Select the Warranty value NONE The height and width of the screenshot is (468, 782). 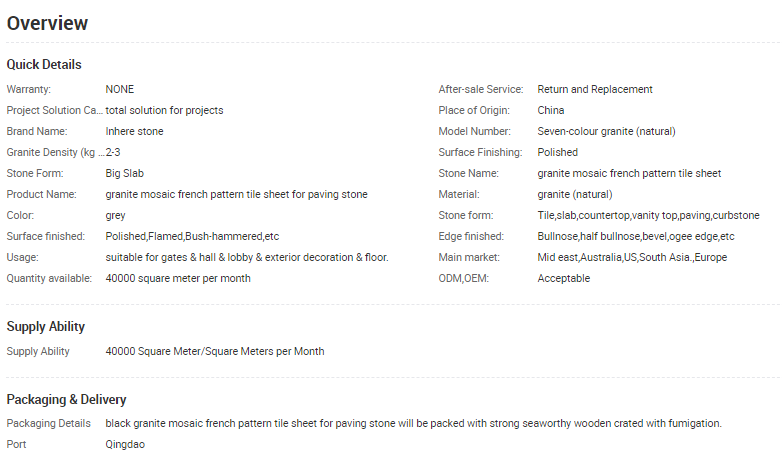pyautogui.click(x=119, y=89)
